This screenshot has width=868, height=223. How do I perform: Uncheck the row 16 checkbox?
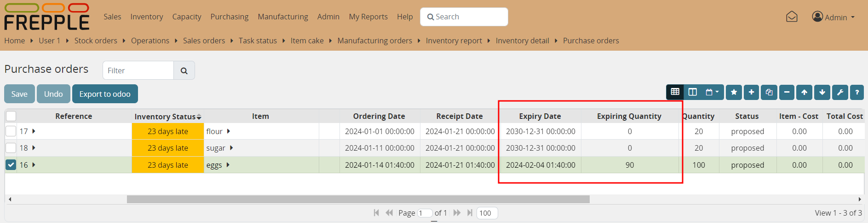(x=11, y=164)
